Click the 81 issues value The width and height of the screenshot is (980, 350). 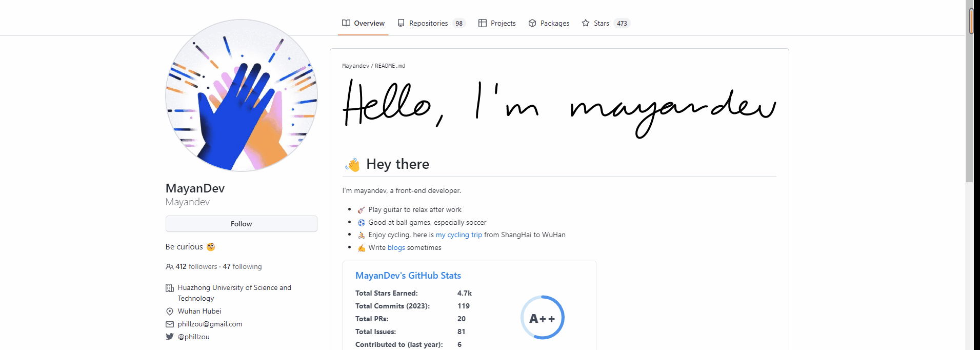462,332
